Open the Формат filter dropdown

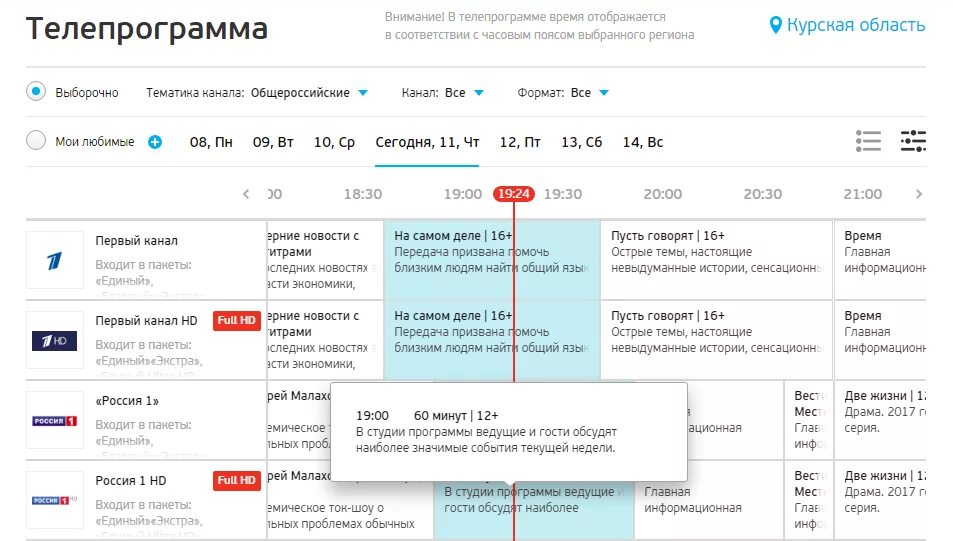click(x=603, y=93)
